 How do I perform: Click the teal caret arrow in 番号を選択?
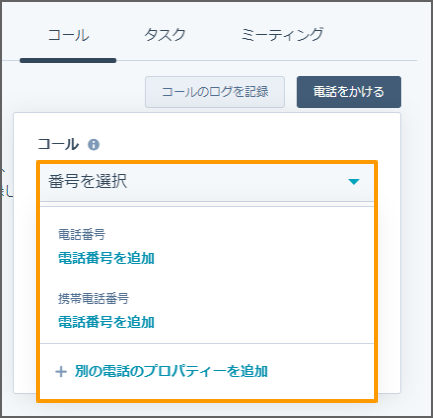[354, 182]
